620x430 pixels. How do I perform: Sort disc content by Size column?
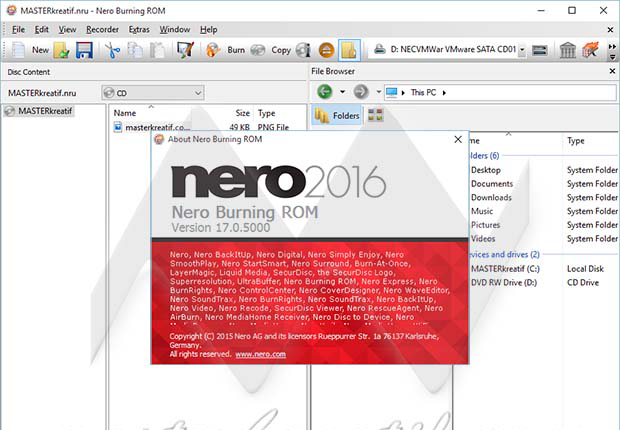coord(242,113)
